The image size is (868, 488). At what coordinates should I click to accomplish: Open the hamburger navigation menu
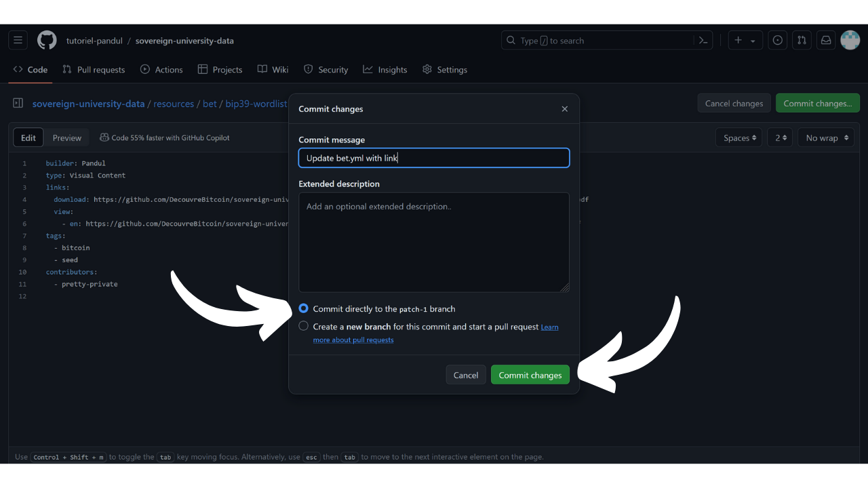[x=18, y=41]
